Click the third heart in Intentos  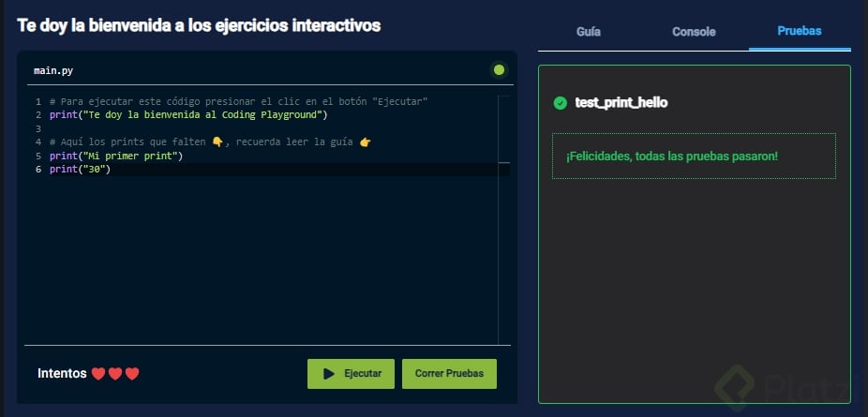[x=132, y=374]
